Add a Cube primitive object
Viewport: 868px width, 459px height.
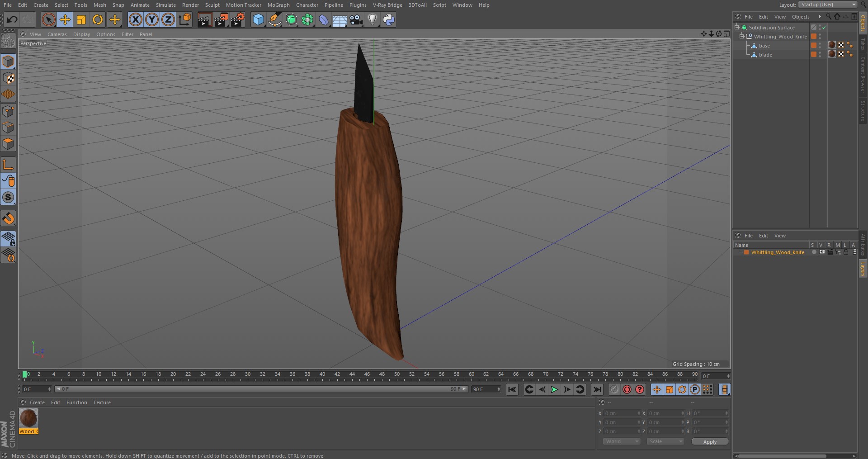[258, 19]
